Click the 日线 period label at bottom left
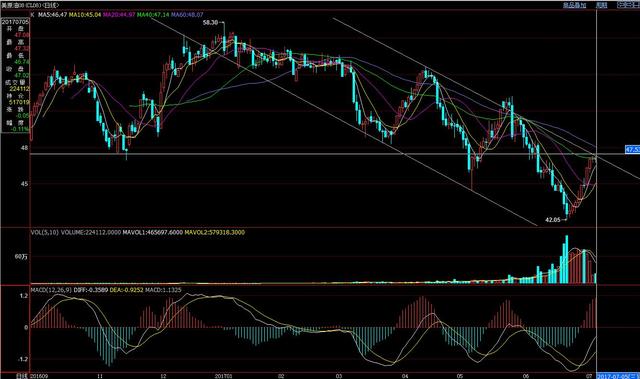This screenshot has width=640, height=379. tap(22, 376)
